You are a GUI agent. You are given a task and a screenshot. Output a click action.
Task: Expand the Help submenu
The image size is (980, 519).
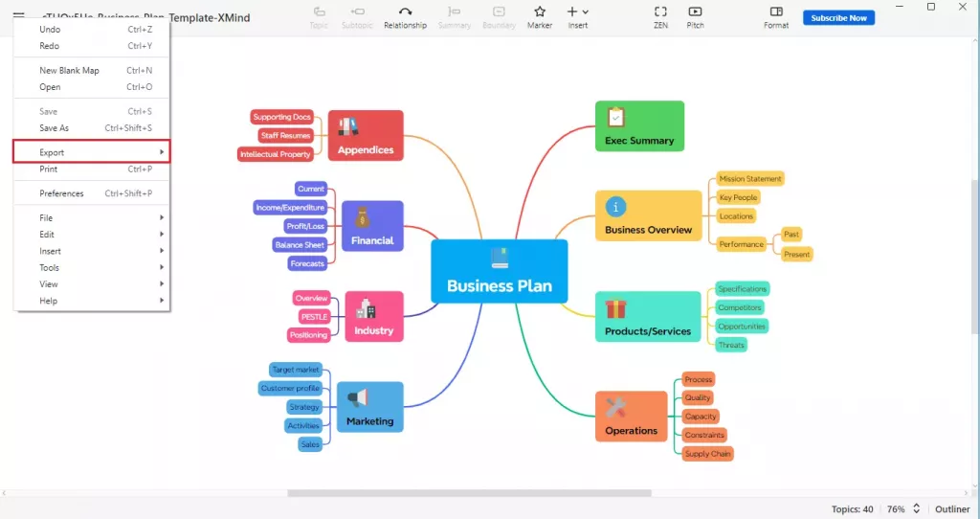click(x=92, y=301)
